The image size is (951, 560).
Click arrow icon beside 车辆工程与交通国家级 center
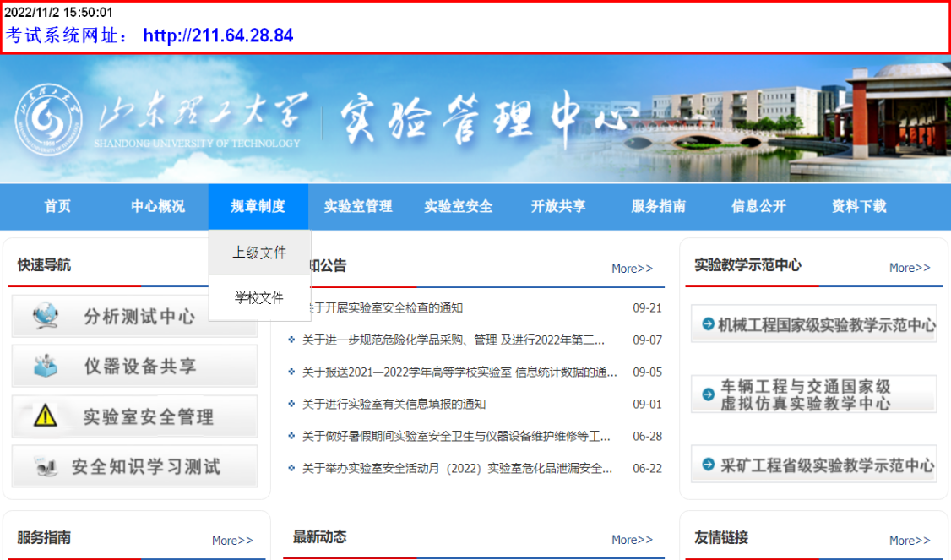(708, 394)
